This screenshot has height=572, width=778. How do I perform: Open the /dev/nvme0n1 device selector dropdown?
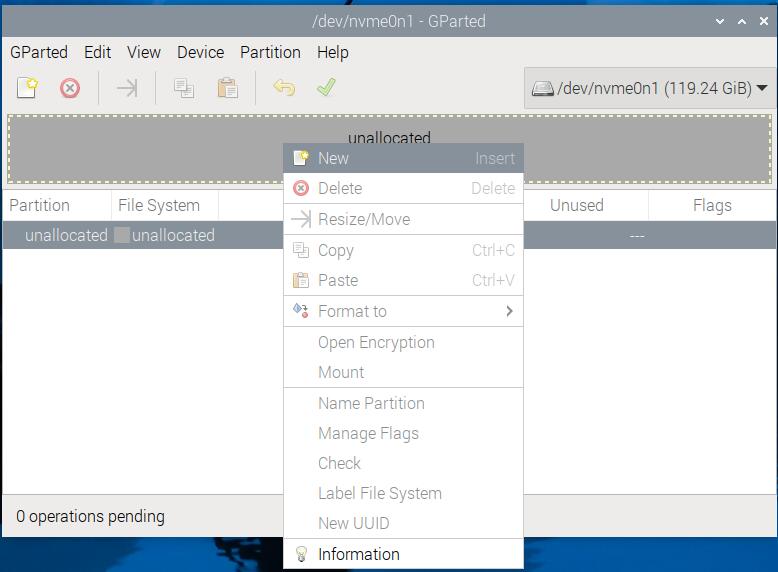click(x=650, y=88)
